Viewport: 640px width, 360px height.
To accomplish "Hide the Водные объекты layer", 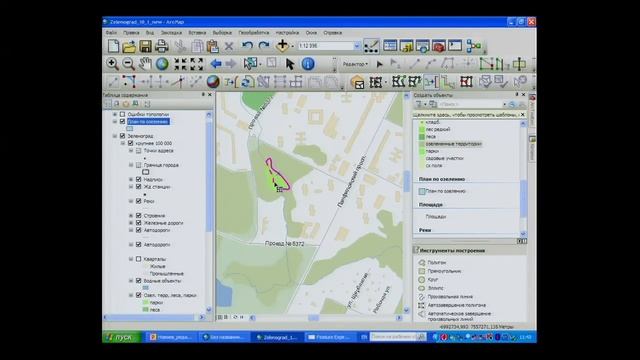I will click(139, 281).
